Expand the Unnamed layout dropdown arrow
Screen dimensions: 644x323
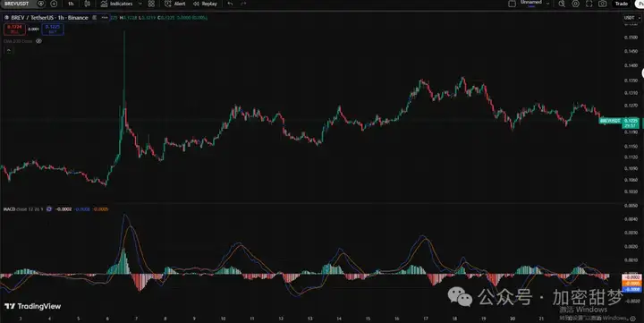click(x=547, y=4)
